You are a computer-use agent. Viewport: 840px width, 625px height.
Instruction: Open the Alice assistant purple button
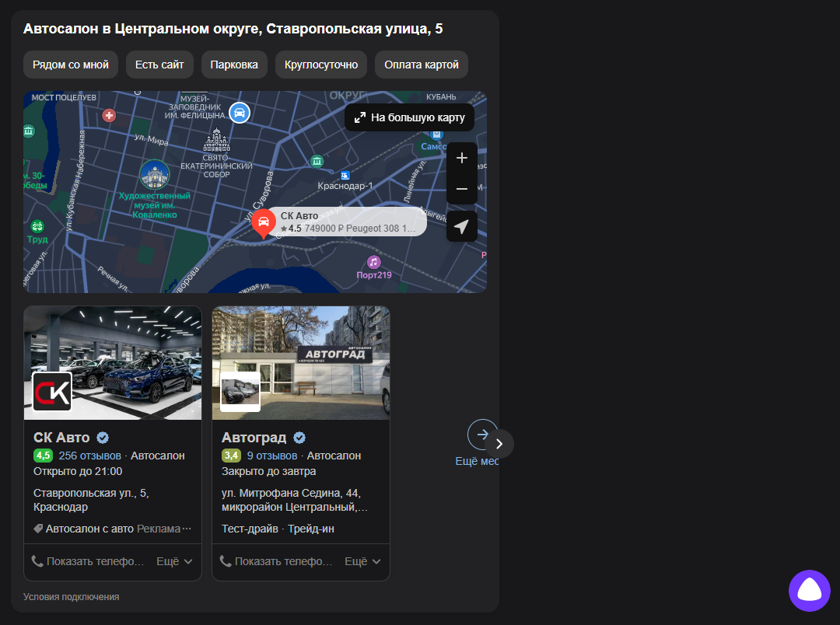pyautogui.click(x=810, y=591)
